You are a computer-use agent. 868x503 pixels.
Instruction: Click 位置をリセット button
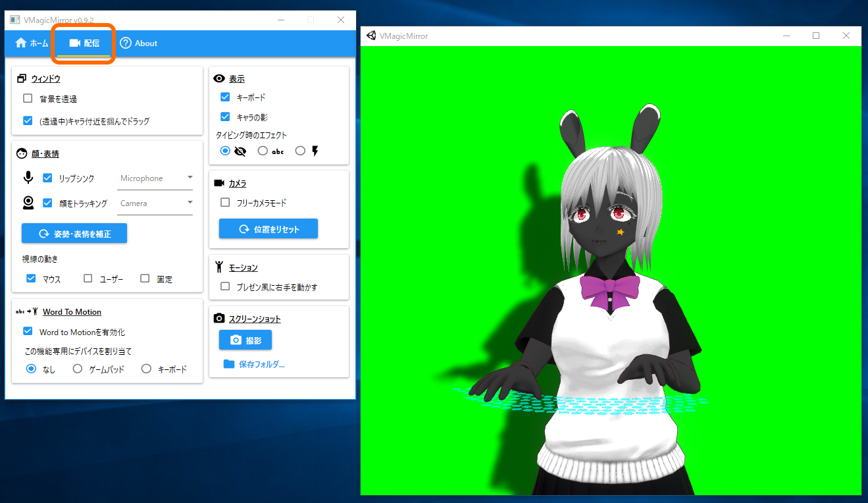click(x=268, y=229)
